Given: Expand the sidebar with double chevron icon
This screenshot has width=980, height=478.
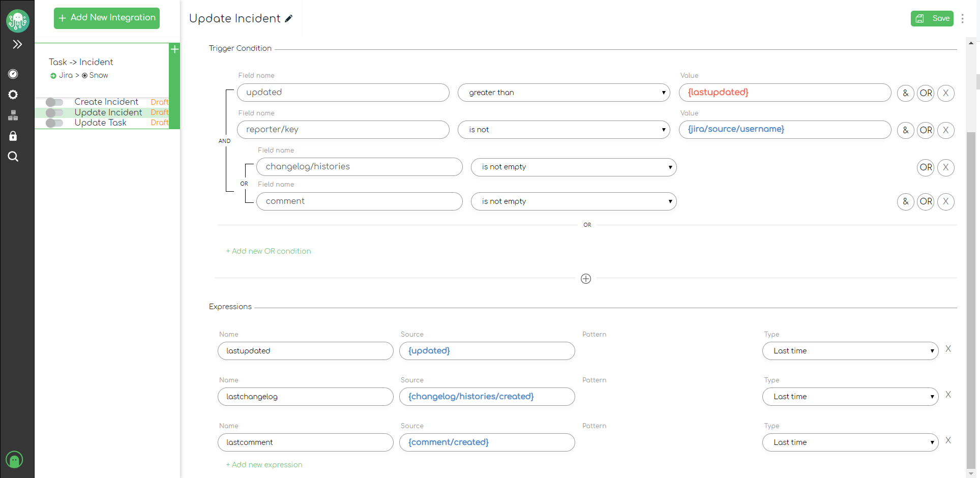Looking at the screenshot, I should coord(17,44).
